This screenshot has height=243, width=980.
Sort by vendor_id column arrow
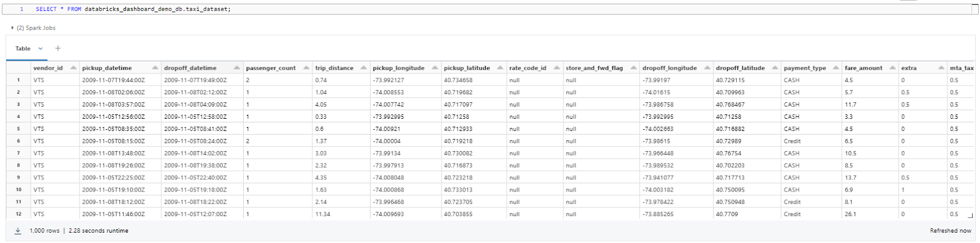pyautogui.click(x=73, y=68)
